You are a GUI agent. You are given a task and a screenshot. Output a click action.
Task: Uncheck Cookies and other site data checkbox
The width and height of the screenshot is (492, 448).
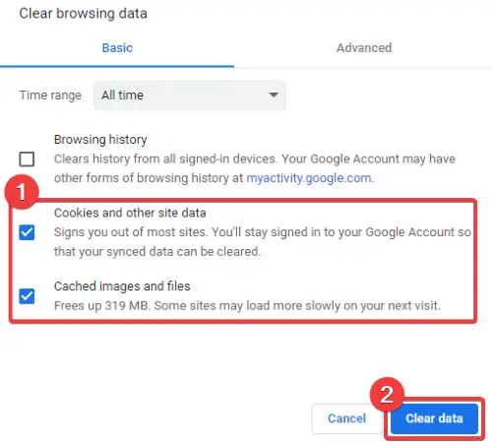point(27,232)
